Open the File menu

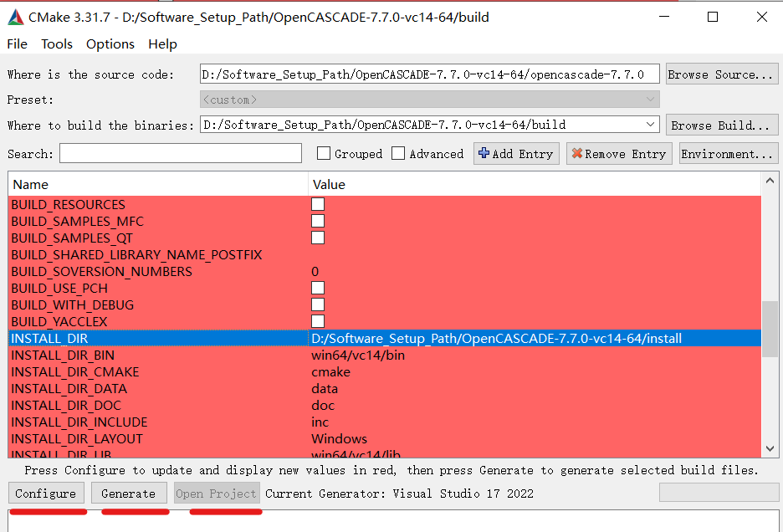[x=17, y=44]
